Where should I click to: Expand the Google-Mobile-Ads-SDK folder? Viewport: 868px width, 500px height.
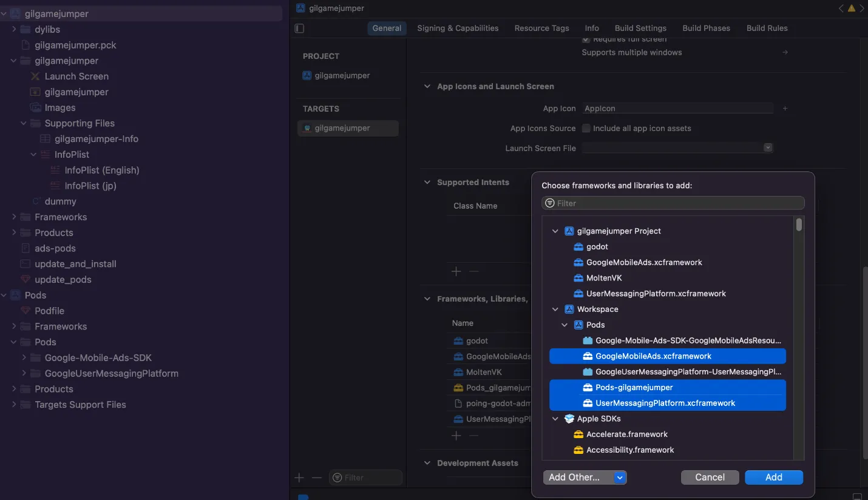click(x=24, y=358)
